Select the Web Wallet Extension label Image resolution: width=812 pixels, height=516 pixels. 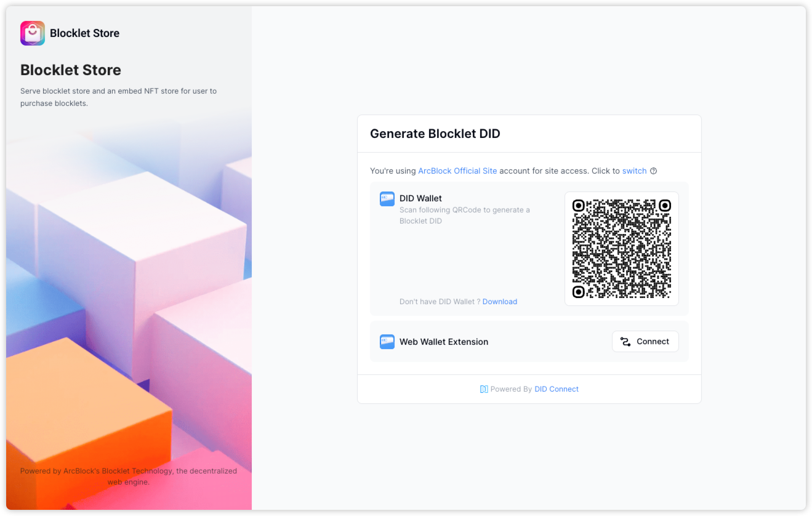coord(443,342)
